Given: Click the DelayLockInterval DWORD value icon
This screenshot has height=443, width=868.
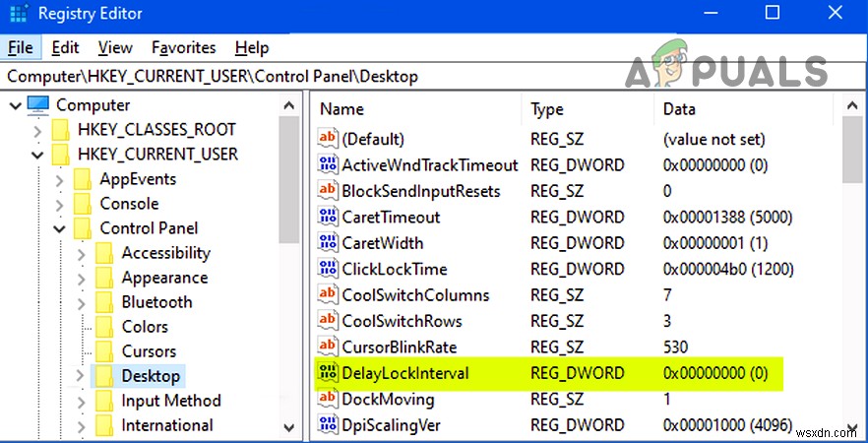Looking at the screenshot, I should click(328, 373).
